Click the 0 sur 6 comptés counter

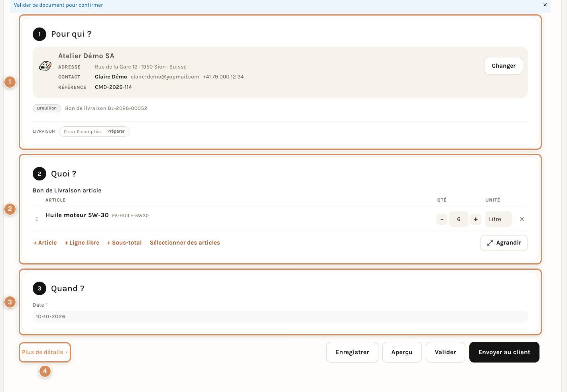click(x=82, y=131)
